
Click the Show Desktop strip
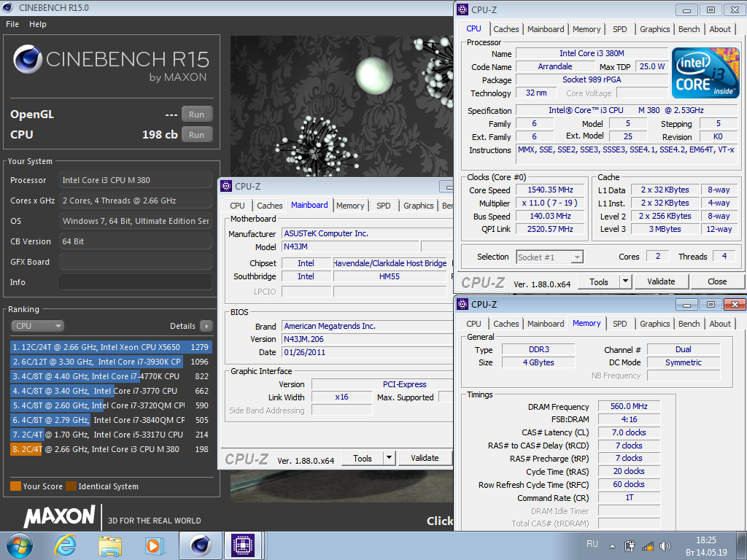(x=743, y=545)
